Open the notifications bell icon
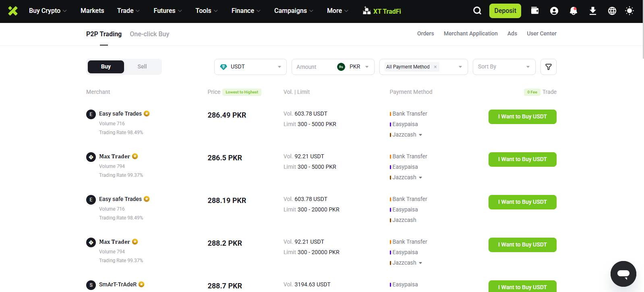Screen dimensions: 644x292 574,11
